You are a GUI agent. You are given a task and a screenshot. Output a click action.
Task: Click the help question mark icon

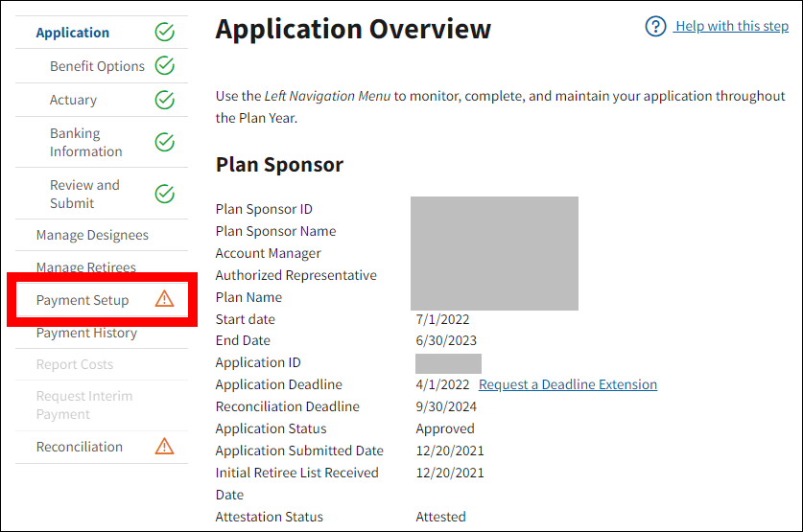point(656,26)
